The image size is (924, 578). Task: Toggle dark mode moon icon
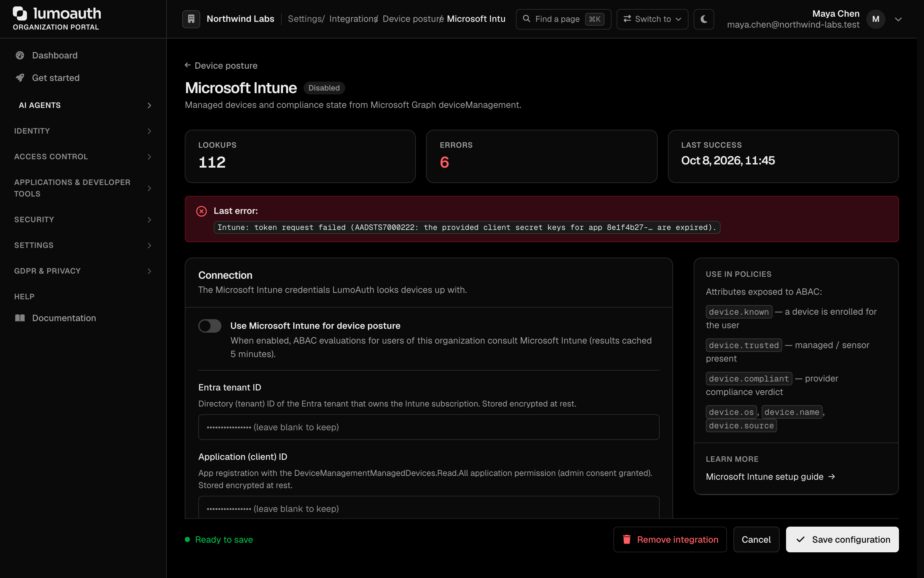(x=704, y=19)
